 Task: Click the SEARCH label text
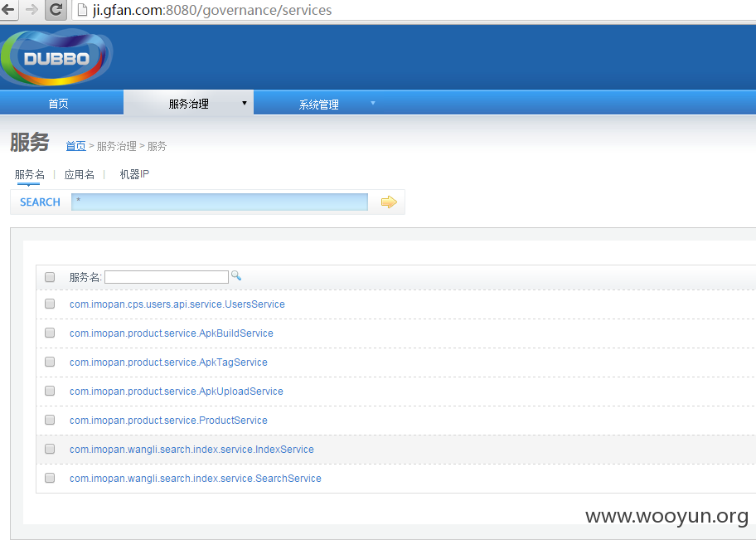click(x=40, y=202)
